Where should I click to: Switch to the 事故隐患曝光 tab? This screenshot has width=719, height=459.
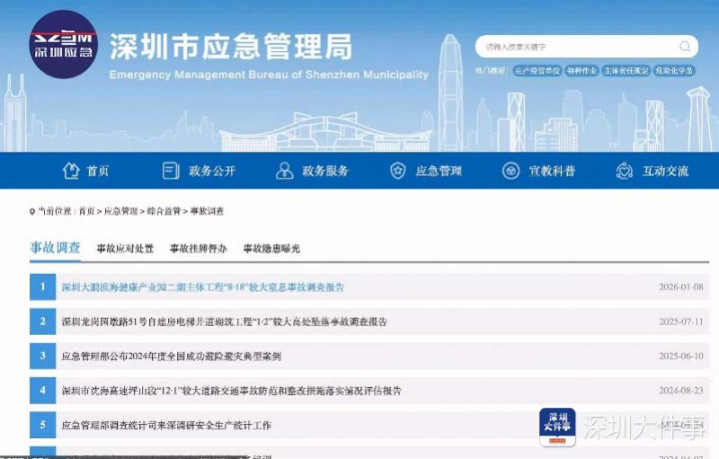coord(271,249)
